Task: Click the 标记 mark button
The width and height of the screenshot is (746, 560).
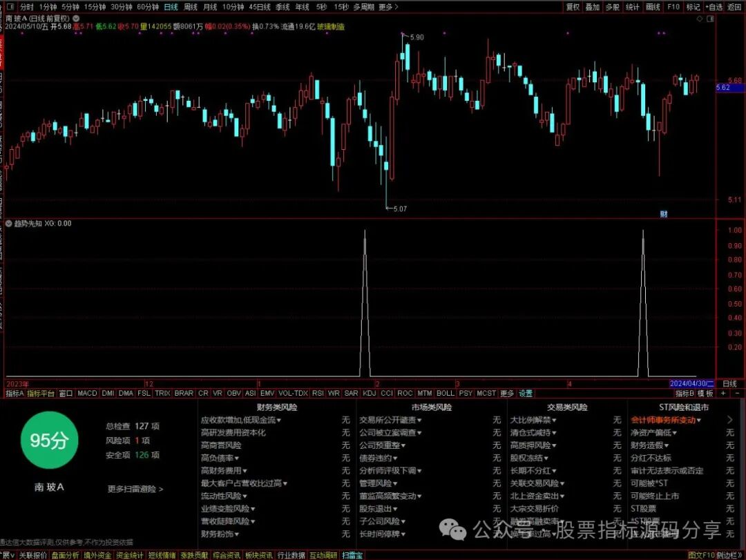Action: coord(694,7)
